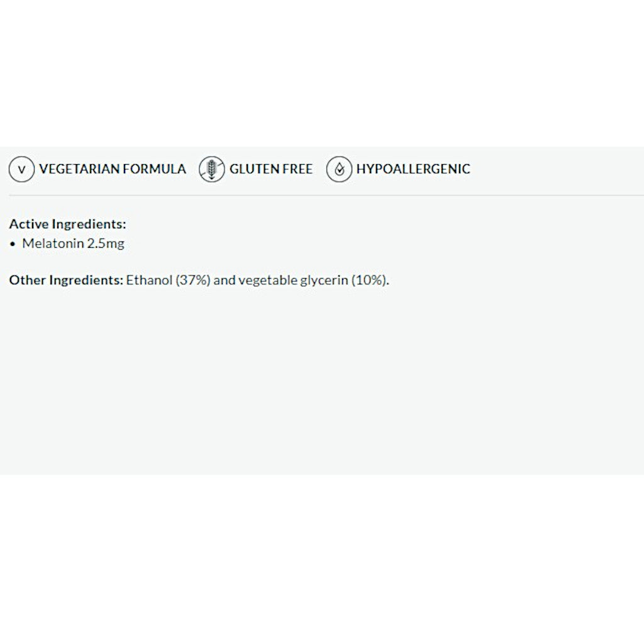Click the word Melatonin
The width and height of the screenshot is (644, 644).
pos(53,243)
